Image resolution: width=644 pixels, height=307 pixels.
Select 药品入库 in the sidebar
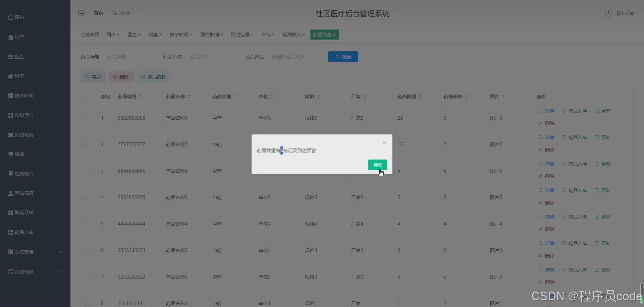[23, 232]
